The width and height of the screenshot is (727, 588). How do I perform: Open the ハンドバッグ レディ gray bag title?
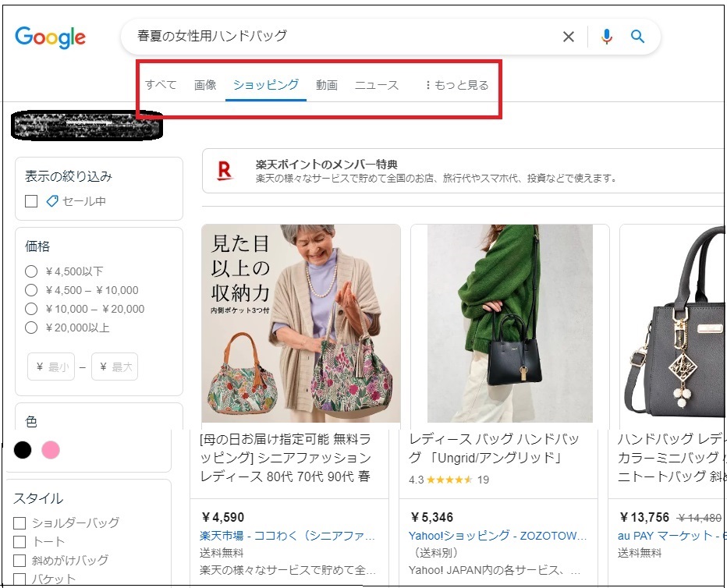(672, 458)
